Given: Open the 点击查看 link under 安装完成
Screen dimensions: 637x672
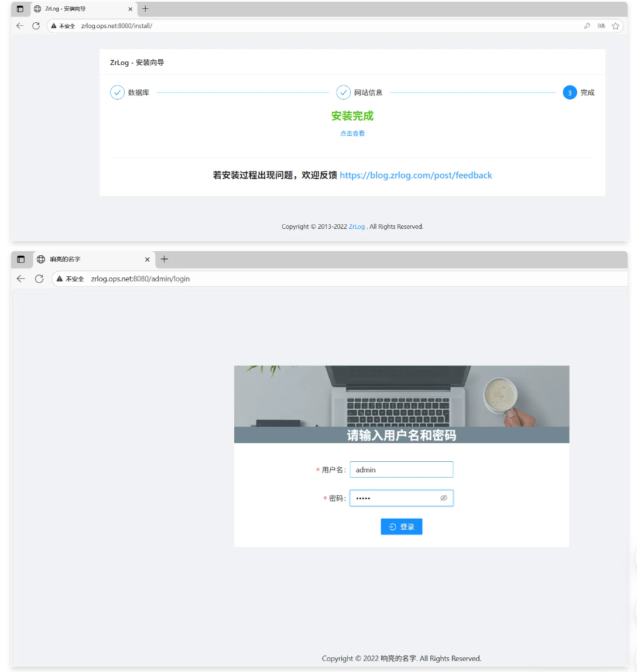Looking at the screenshot, I should 352,133.
